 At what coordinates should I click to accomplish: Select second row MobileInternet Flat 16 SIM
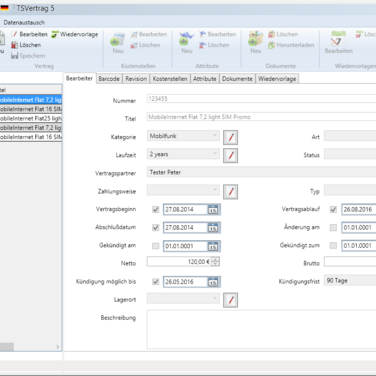[x=31, y=109]
